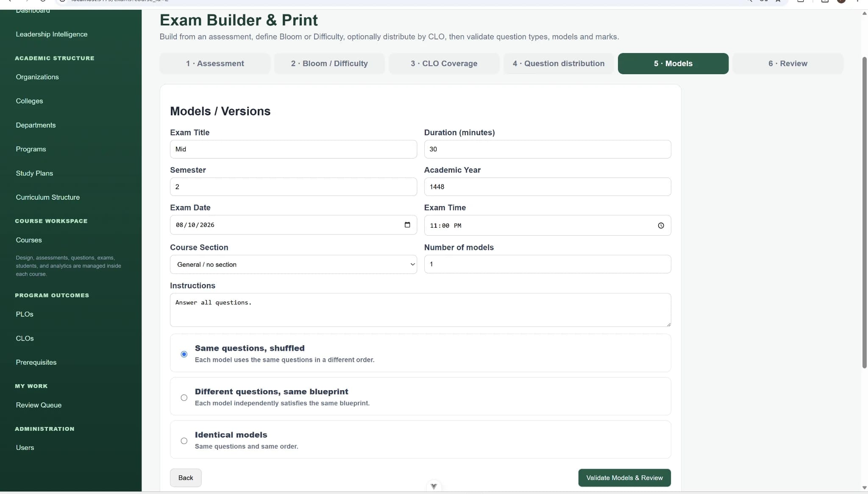Screen dimensions: 868x494
Task: Switch to 2 · Bloom / Difficulty tab
Action: (329, 63)
